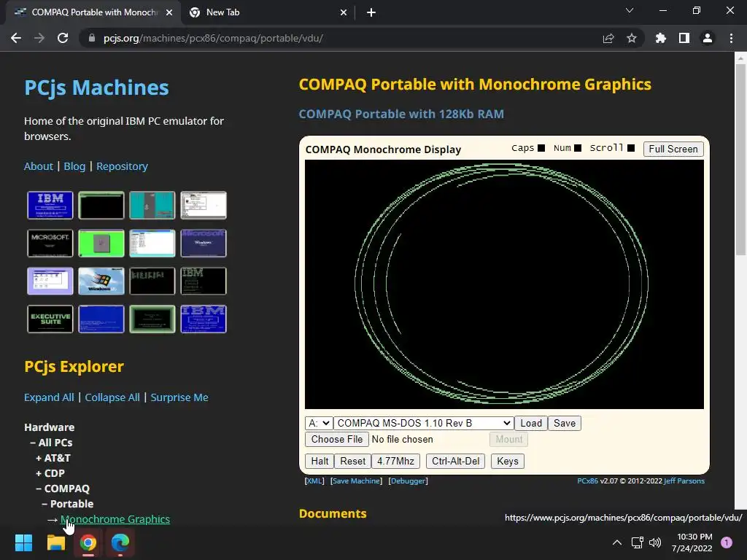Click the Load disk button
The height and width of the screenshot is (560, 747).
tap(531, 424)
